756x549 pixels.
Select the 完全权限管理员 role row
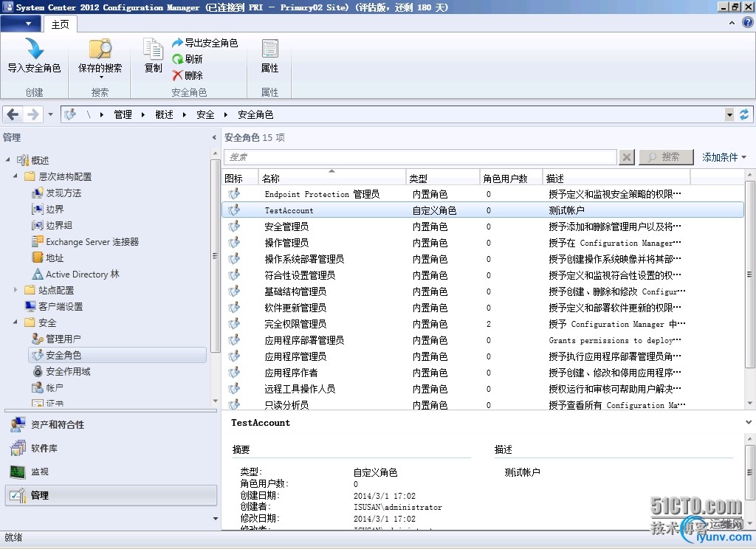pyautogui.click(x=483, y=324)
